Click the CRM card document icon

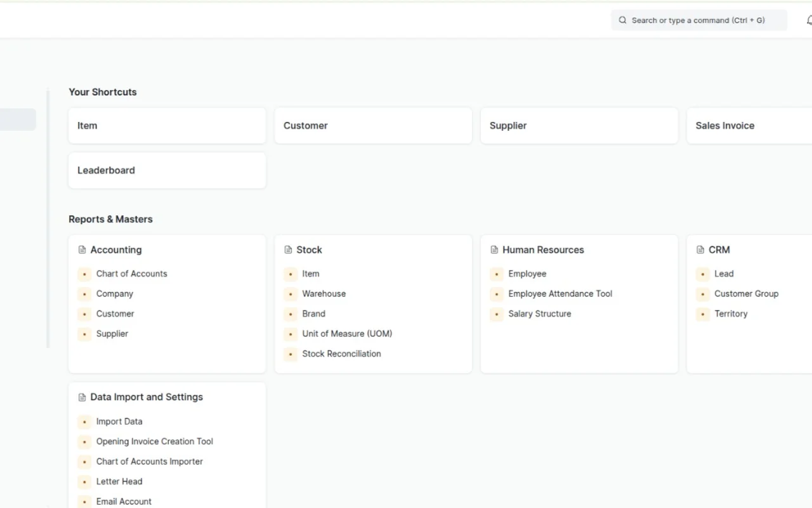coord(700,250)
